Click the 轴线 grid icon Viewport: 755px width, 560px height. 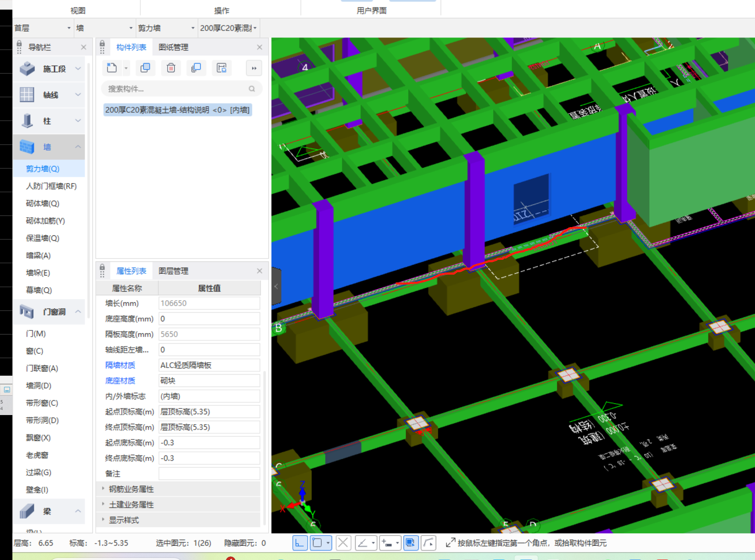[27, 95]
